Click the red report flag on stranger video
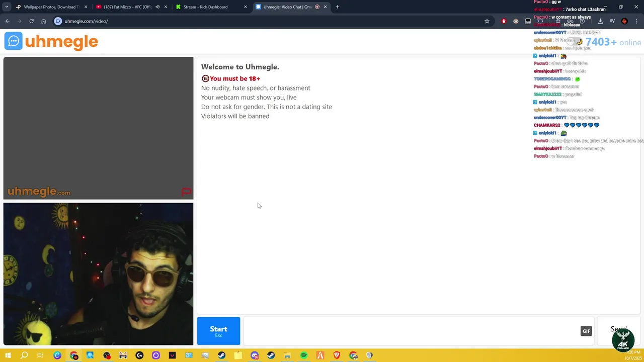The width and height of the screenshot is (644, 362). pos(186,192)
